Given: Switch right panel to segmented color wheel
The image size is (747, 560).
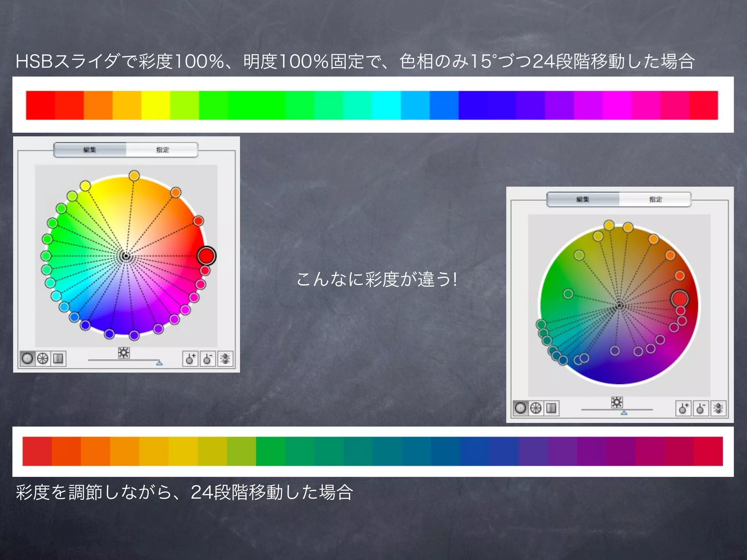Looking at the screenshot, I should click(536, 408).
